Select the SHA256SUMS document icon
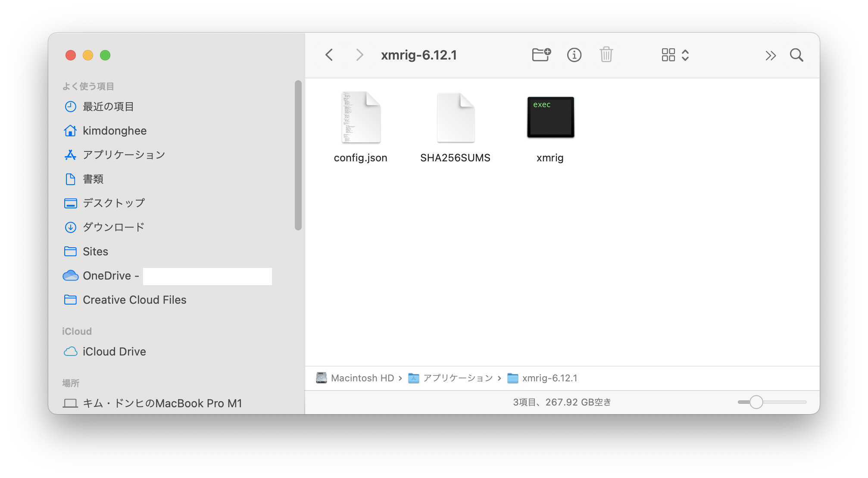This screenshot has height=478, width=868. coord(456,117)
